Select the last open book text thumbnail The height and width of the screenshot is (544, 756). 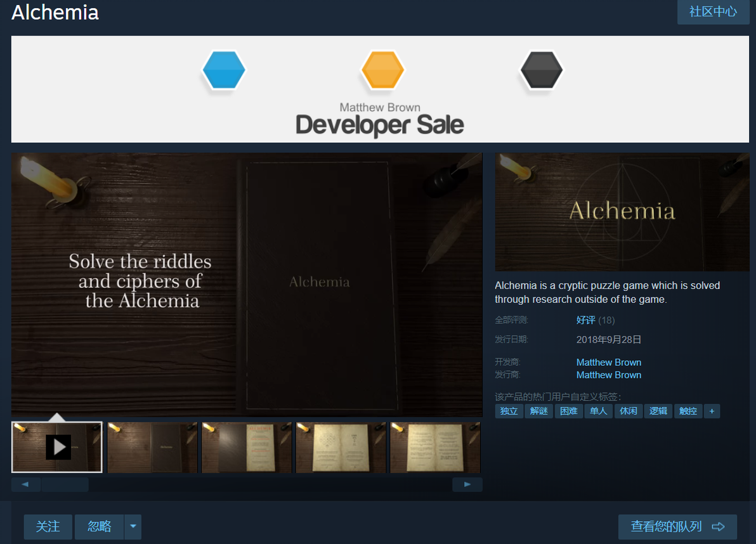click(x=435, y=447)
